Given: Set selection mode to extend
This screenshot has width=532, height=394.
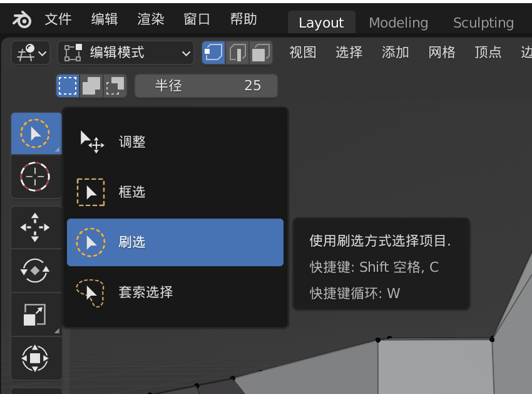Looking at the screenshot, I should [91, 86].
